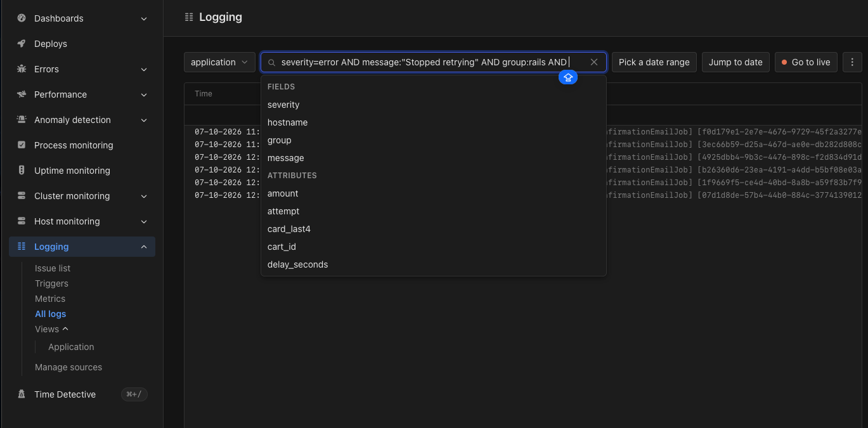Go to Metrics under Logging
The image size is (868, 428).
tap(50, 299)
